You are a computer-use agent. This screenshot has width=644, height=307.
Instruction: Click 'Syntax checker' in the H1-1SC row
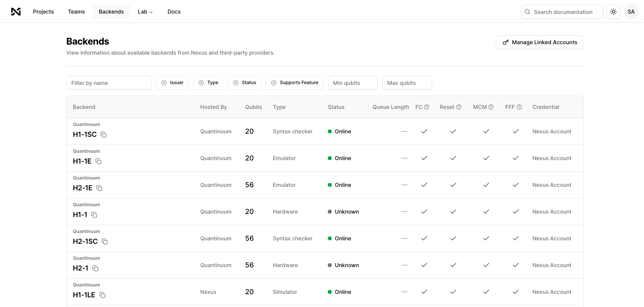[x=293, y=131]
